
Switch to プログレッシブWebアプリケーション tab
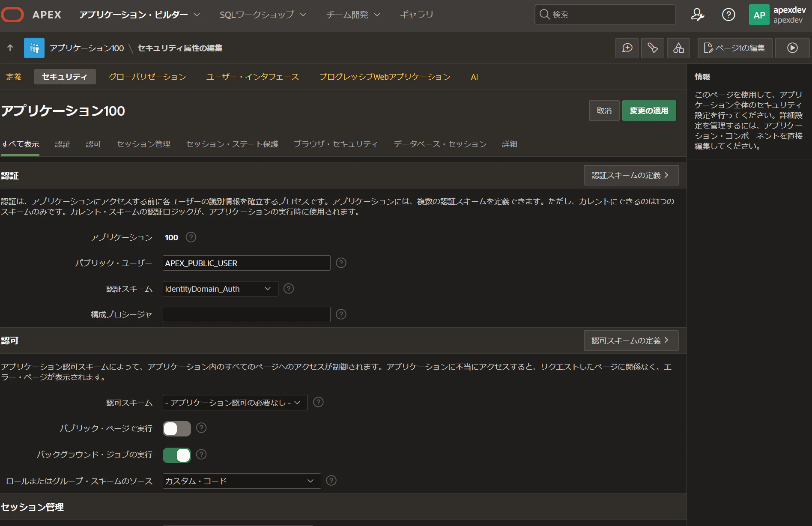385,77
